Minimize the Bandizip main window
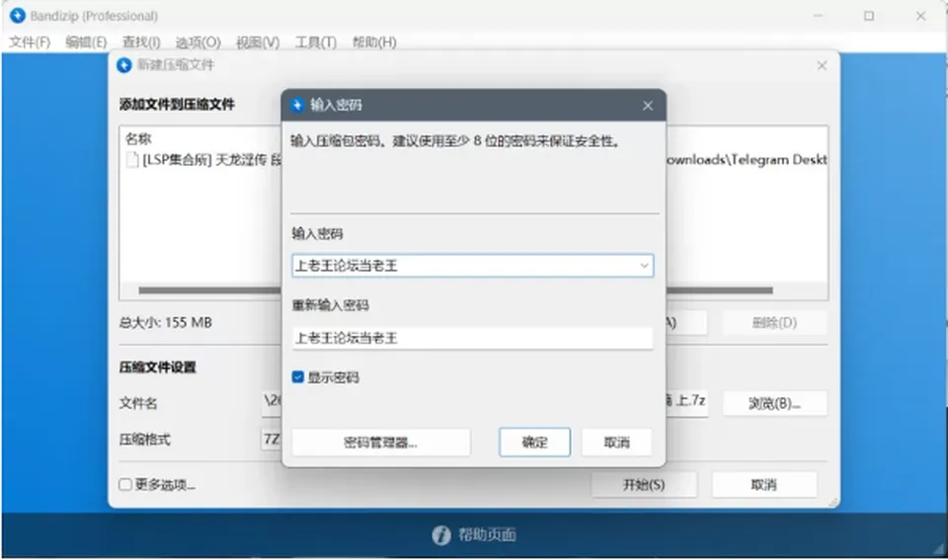948x560 pixels. [818, 16]
